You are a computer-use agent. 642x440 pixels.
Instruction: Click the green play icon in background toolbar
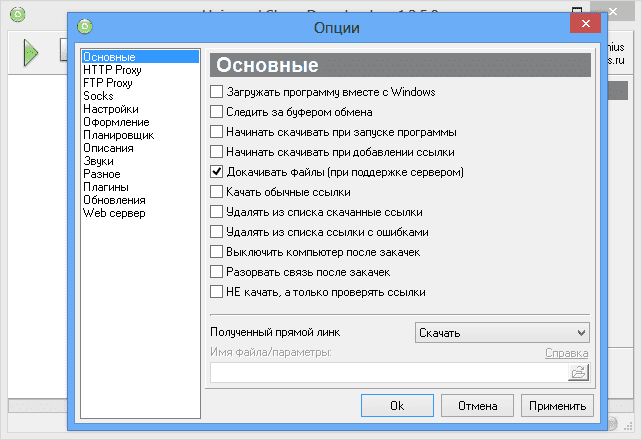30,53
